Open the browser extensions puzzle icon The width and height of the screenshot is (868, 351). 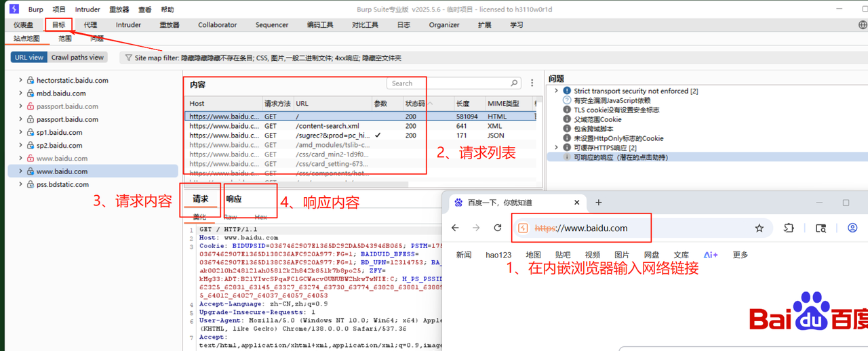(x=789, y=228)
